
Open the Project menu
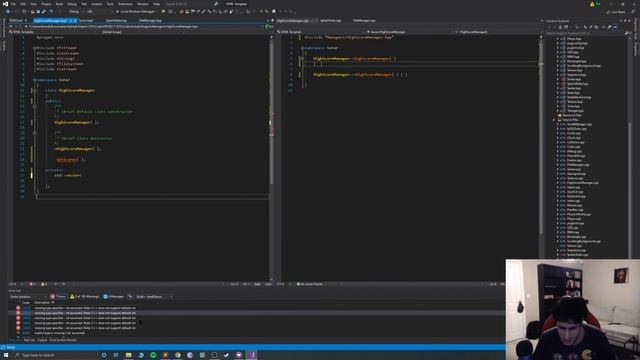46,4
